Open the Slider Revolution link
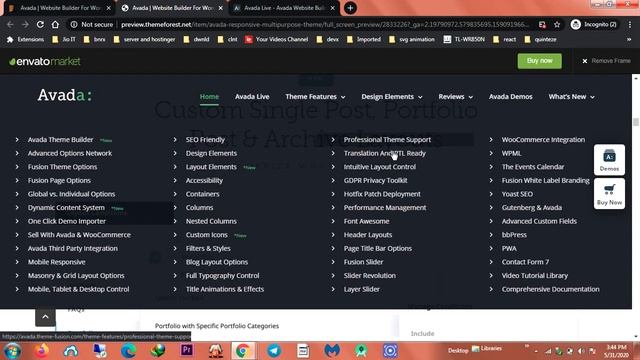 (369, 276)
